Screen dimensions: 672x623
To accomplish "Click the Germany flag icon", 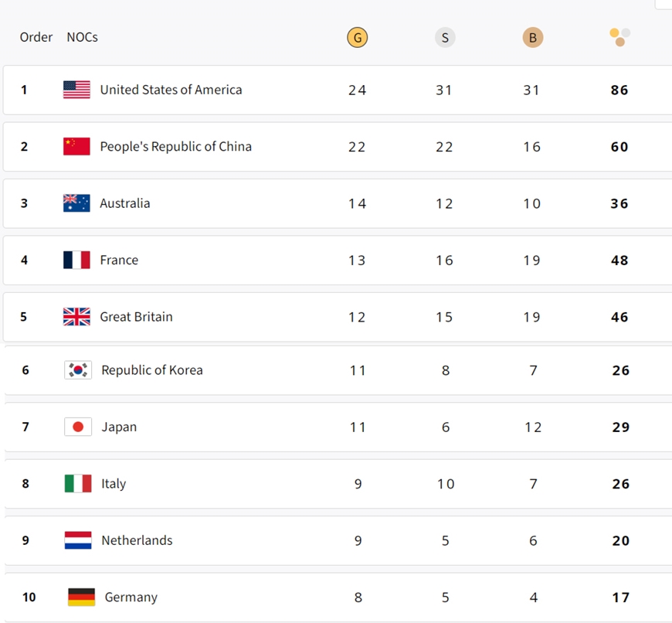I will pos(81,597).
